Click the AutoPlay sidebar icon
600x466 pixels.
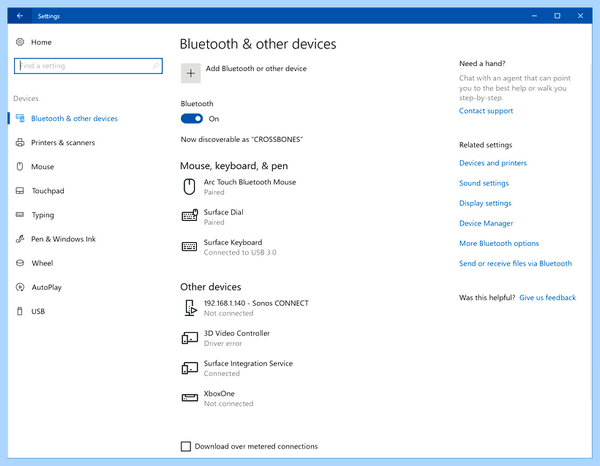20,287
